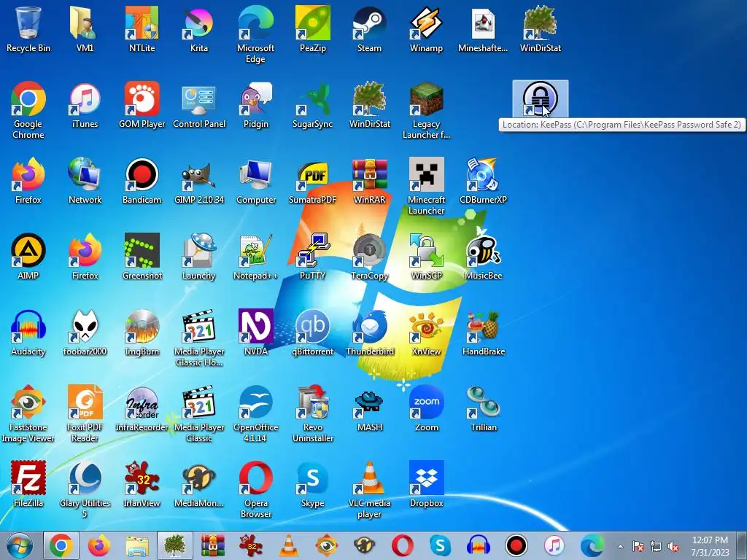Viewport: 747px width, 560px height.
Task: Click the Dropbox desktop shortcut
Action: tap(426, 484)
